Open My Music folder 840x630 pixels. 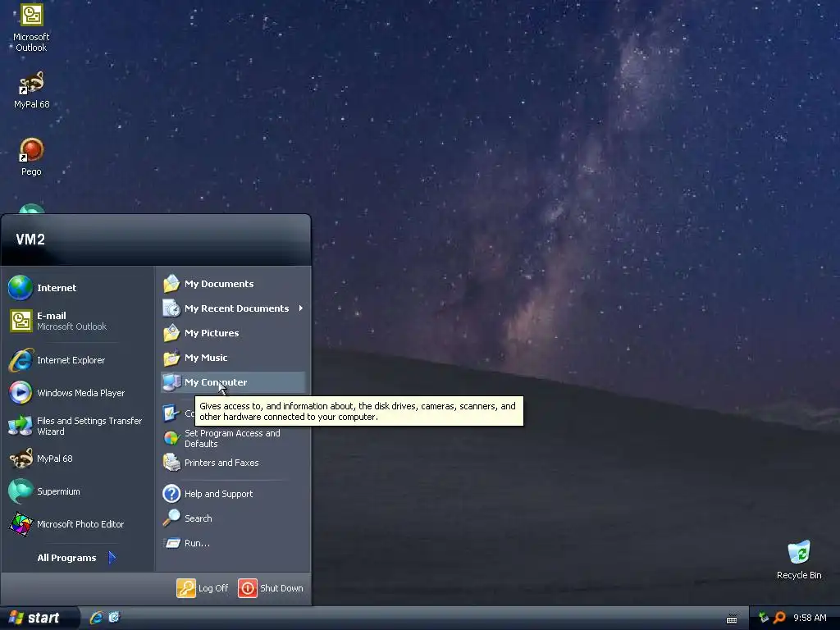pyautogui.click(x=233, y=358)
